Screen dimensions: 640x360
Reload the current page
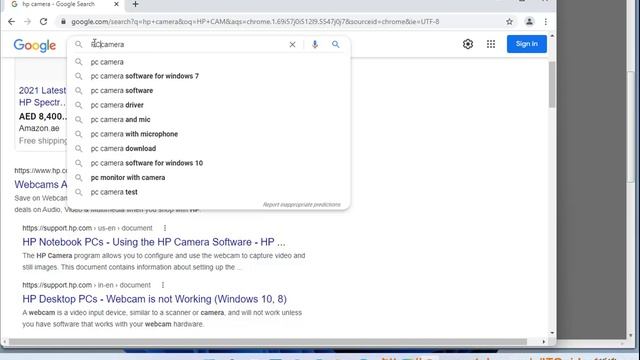(x=44, y=22)
